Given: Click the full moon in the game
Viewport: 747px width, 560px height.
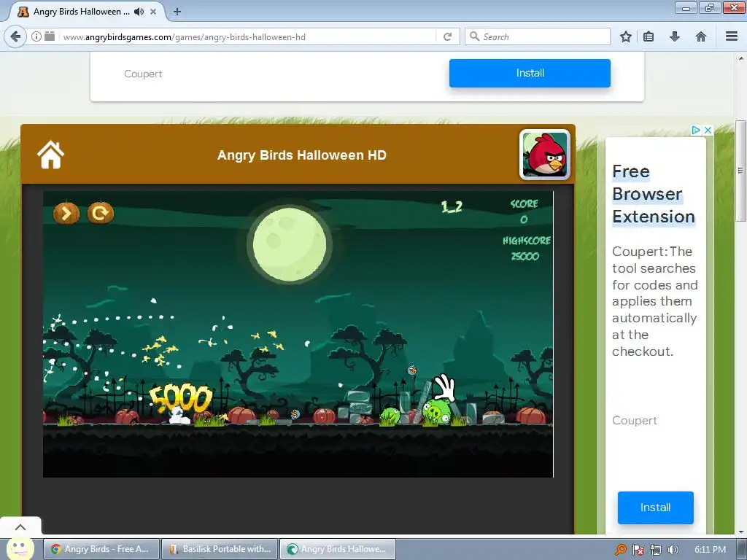Looking at the screenshot, I should (x=290, y=244).
